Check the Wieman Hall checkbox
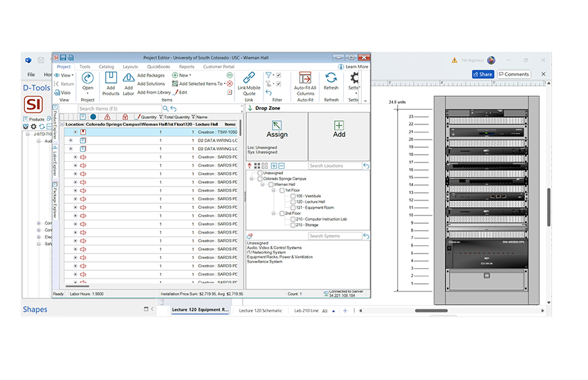The width and height of the screenshot is (588, 380). click(x=270, y=184)
